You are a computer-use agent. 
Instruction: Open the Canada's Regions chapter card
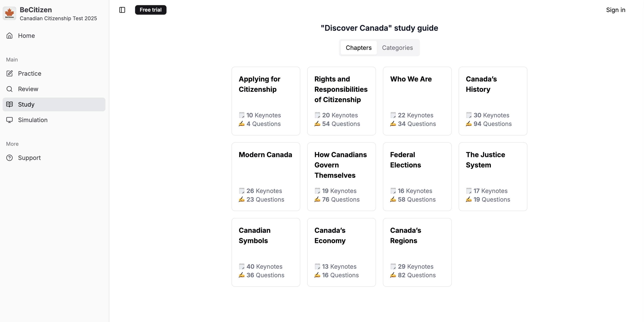(417, 252)
